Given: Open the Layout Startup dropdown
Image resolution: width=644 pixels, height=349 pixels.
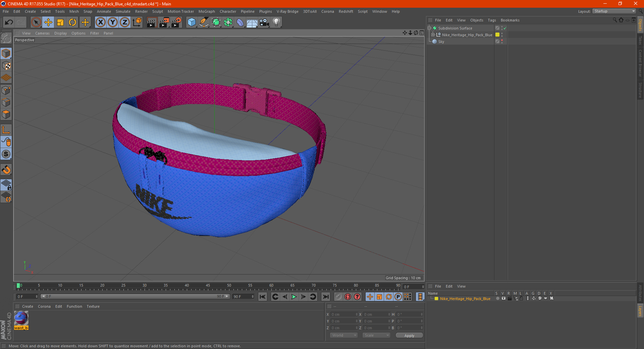Looking at the screenshot, I should coord(614,11).
